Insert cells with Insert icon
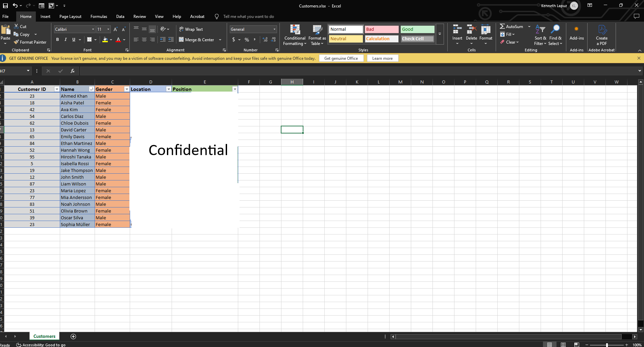The width and height of the screenshot is (644, 347). 457,30
